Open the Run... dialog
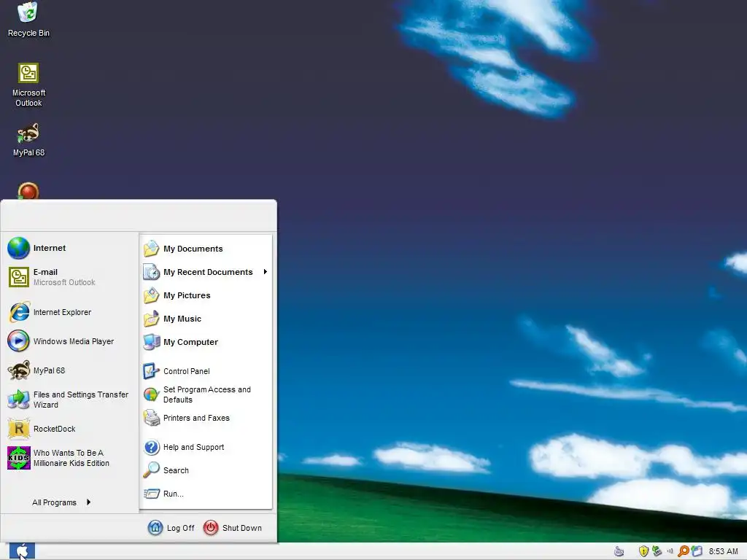Image resolution: width=747 pixels, height=560 pixels. [x=206, y=494]
